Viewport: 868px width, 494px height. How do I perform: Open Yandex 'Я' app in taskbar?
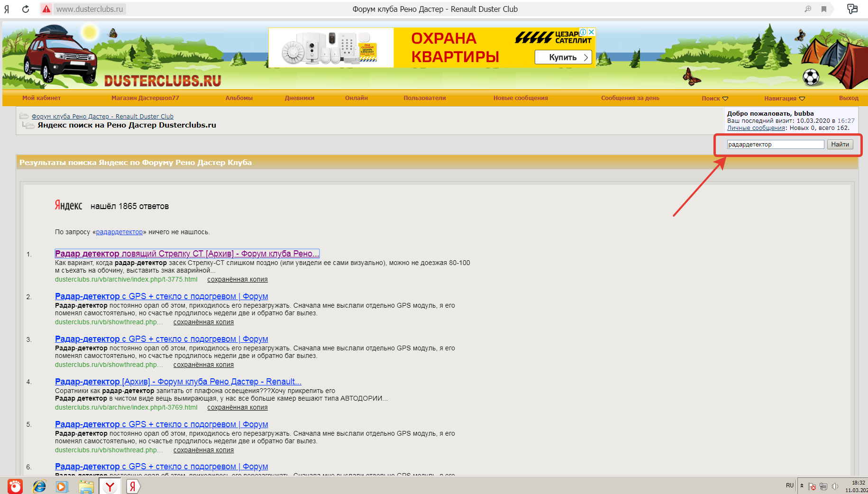click(x=133, y=486)
